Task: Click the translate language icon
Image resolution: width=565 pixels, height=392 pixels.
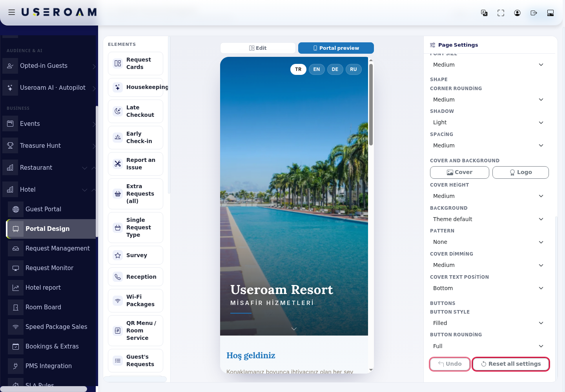Action: click(x=484, y=13)
